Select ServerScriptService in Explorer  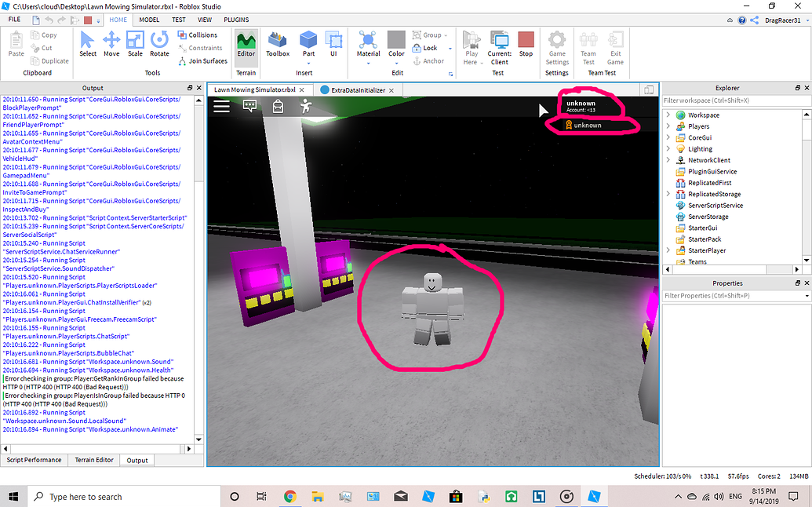716,205
